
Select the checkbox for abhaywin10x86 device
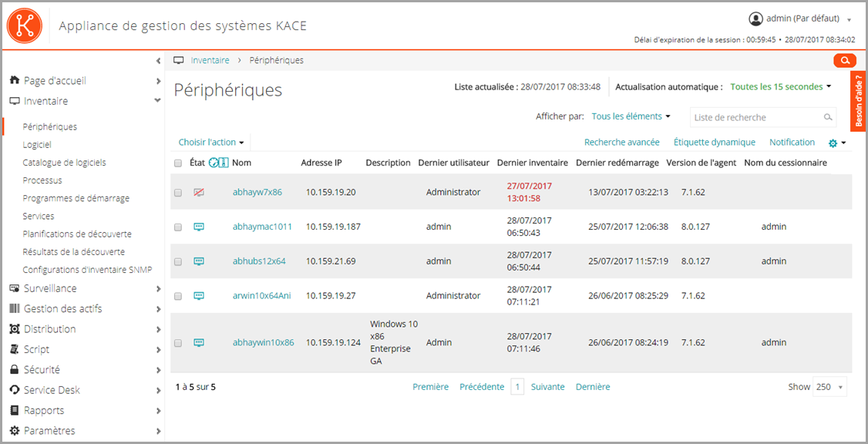coord(178,343)
